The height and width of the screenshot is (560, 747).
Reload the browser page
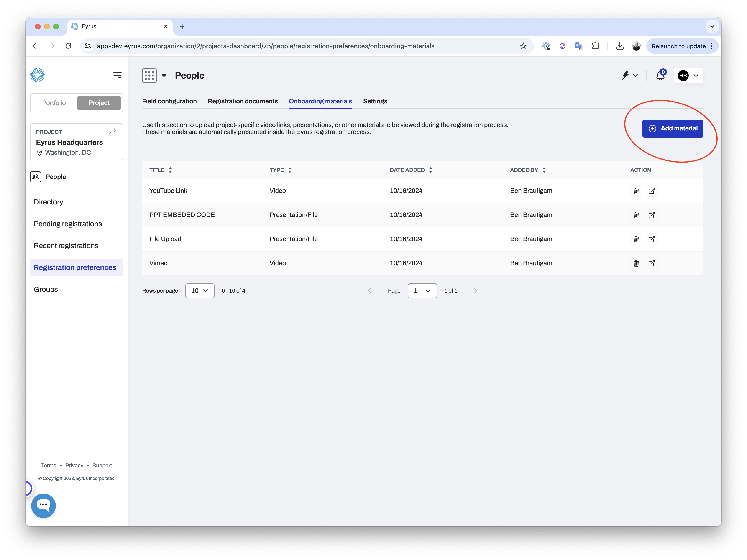click(68, 46)
